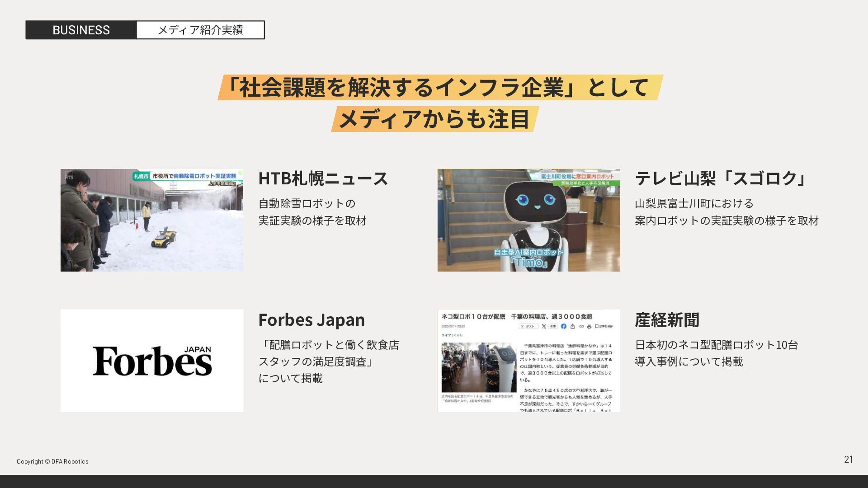Click the cat robot photo in article
Screen dimensions: 868x488
(479, 367)
